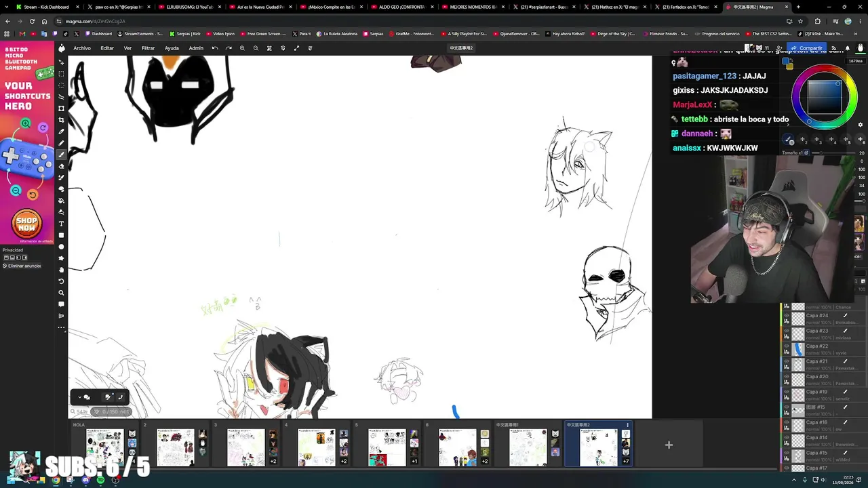Toggle visibility of layer Capa #15
868x488 pixels.
coord(787,452)
